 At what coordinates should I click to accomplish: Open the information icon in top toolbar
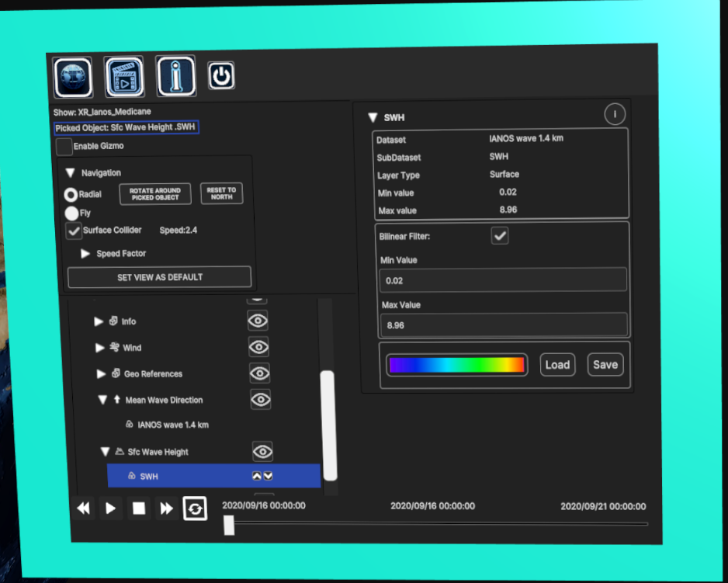point(175,76)
